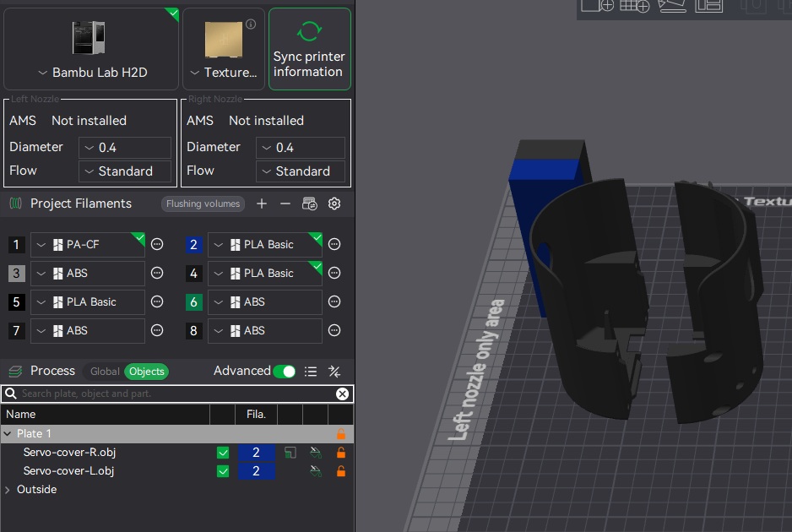Click the Sync printer information button
This screenshot has height=532, width=792.
tap(310, 49)
